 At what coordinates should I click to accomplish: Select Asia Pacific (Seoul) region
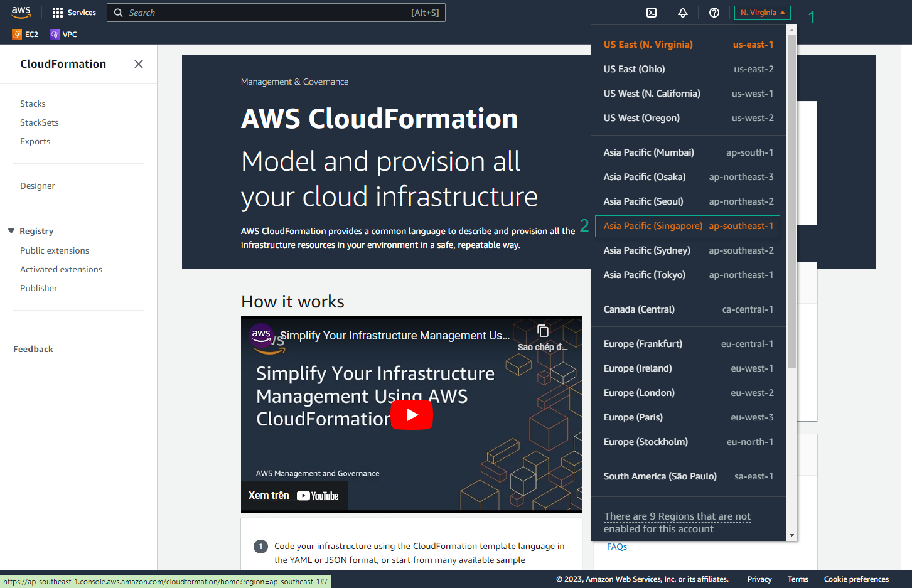[689, 201]
